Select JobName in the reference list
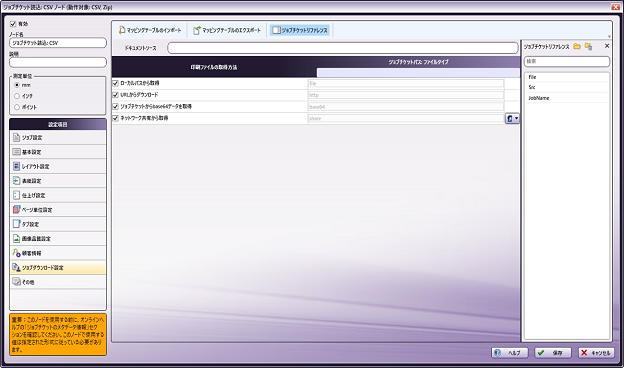Screen dimensions: 624x368 click(x=538, y=98)
